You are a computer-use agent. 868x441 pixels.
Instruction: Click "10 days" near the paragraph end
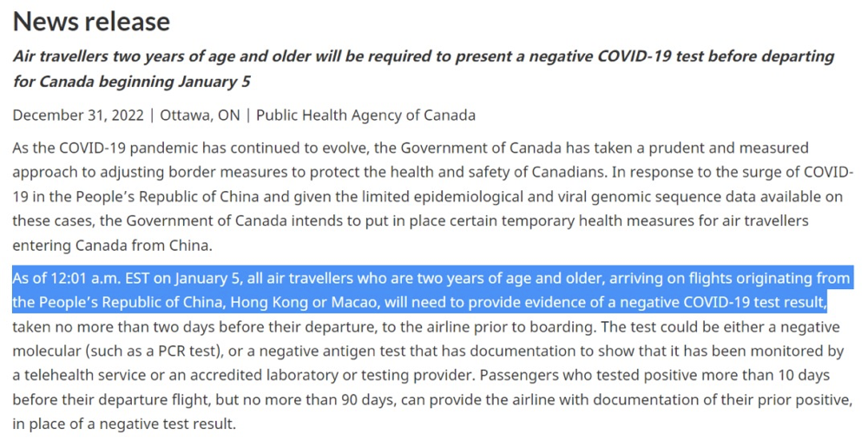(x=801, y=376)
